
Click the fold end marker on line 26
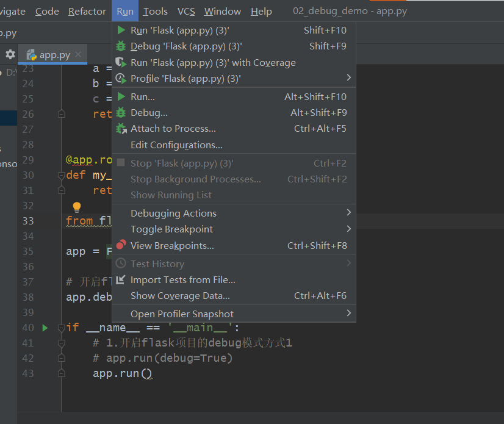coord(62,114)
